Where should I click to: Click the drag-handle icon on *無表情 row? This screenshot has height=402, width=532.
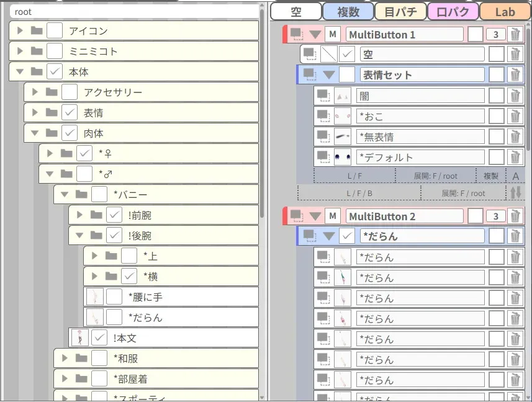[x=323, y=136]
